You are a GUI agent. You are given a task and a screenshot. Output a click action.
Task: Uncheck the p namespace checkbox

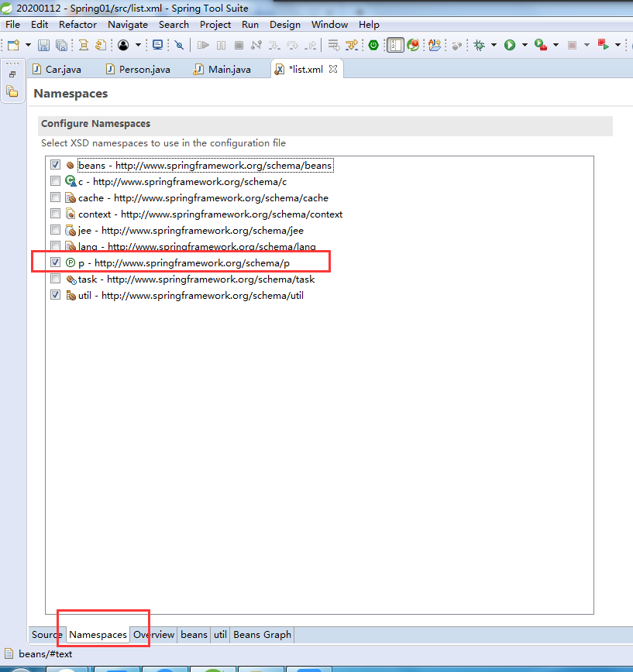point(55,262)
